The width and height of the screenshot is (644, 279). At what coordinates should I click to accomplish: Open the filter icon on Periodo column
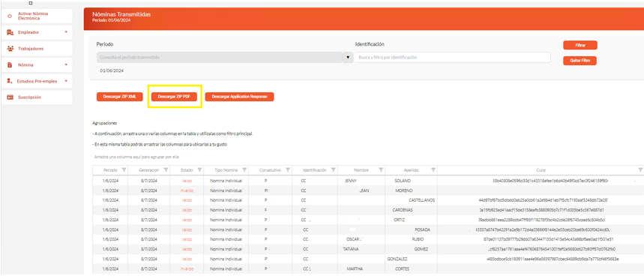(124, 169)
